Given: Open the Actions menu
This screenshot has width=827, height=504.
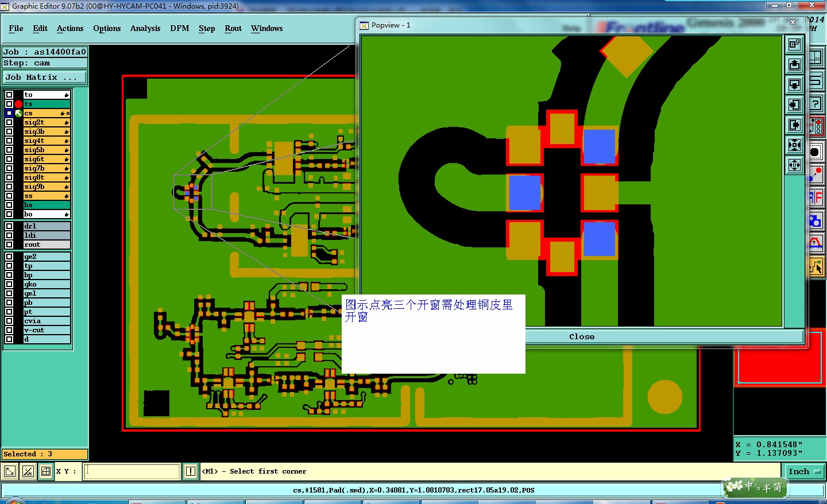Looking at the screenshot, I should pyautogui.click(x=70, y=28).
